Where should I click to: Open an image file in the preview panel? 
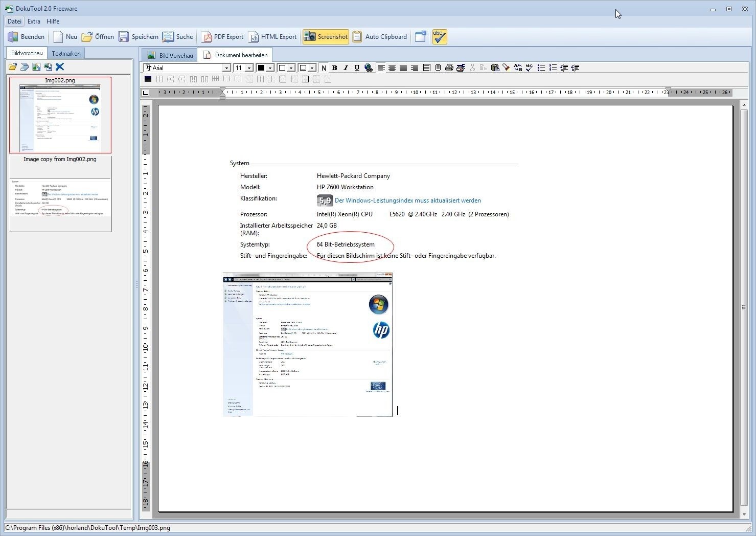coord(13,67)
